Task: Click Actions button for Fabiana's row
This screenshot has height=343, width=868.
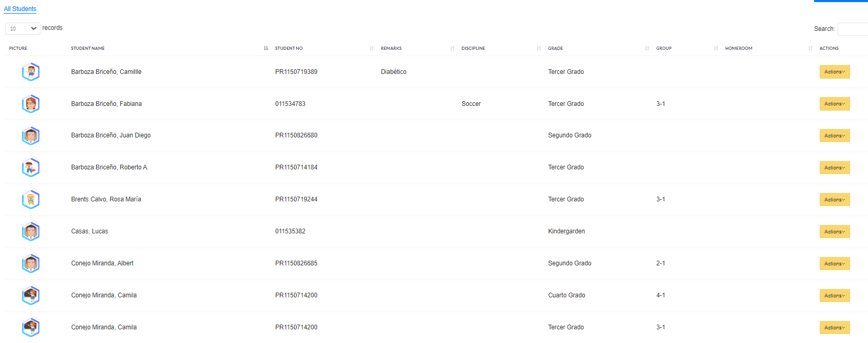Action: coord(834,104)
